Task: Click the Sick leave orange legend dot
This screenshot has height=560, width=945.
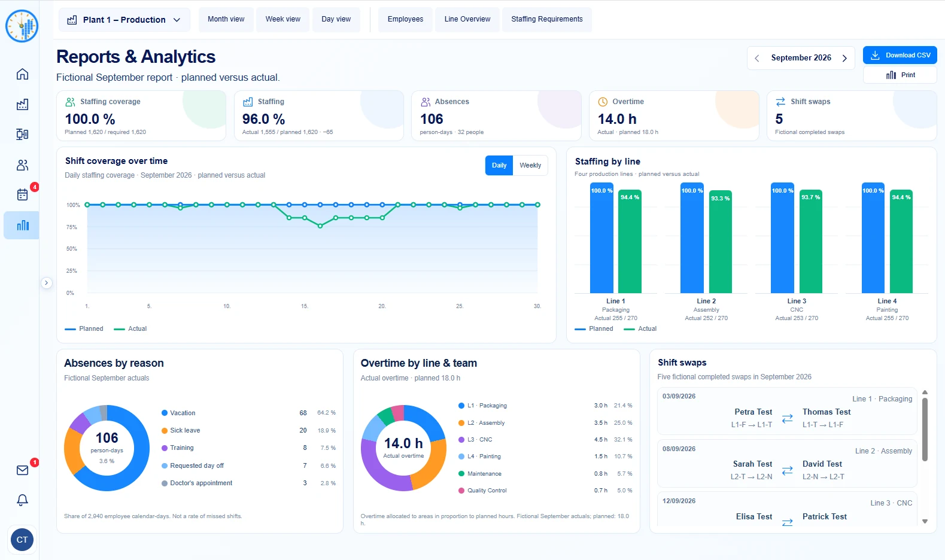Action: (x=165, y=430)
